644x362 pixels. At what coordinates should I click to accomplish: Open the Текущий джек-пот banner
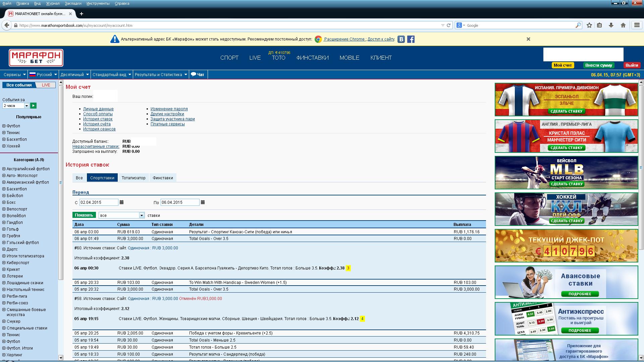pos(566,246)
